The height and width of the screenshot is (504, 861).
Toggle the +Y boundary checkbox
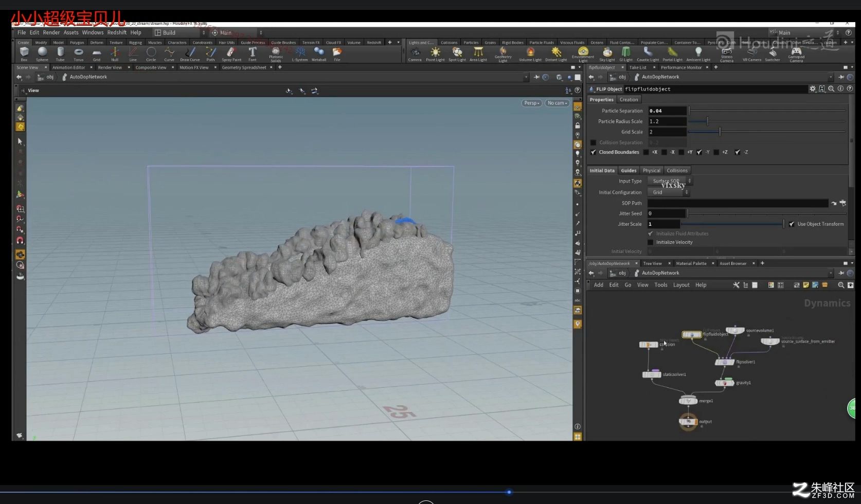pyautogui.click(x=681, y=152)
